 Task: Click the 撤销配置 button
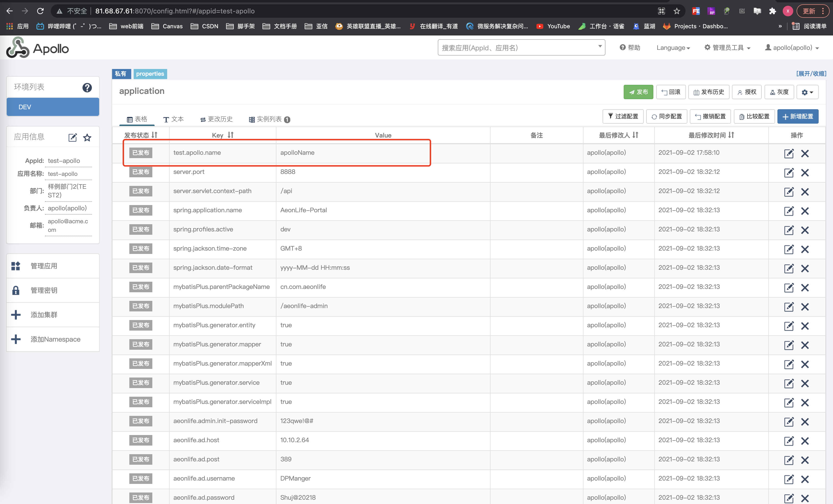[x=710, y=116]
